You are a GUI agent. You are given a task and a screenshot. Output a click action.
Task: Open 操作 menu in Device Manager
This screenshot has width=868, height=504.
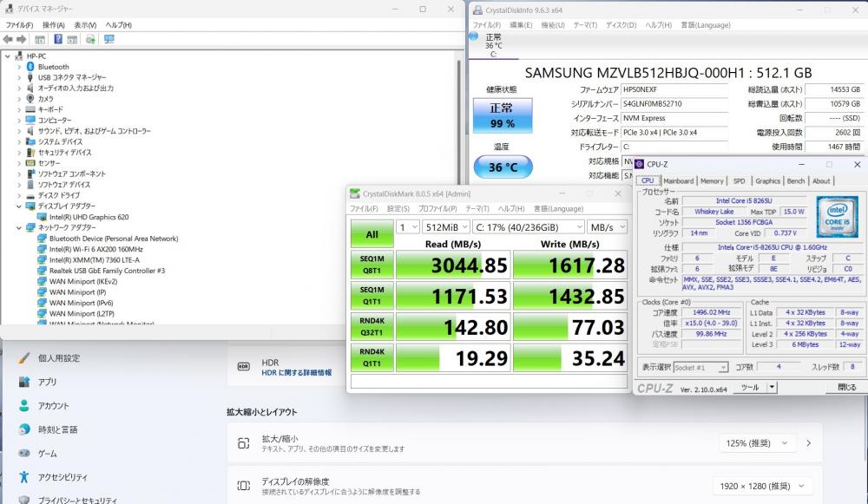tap(53, 25)
